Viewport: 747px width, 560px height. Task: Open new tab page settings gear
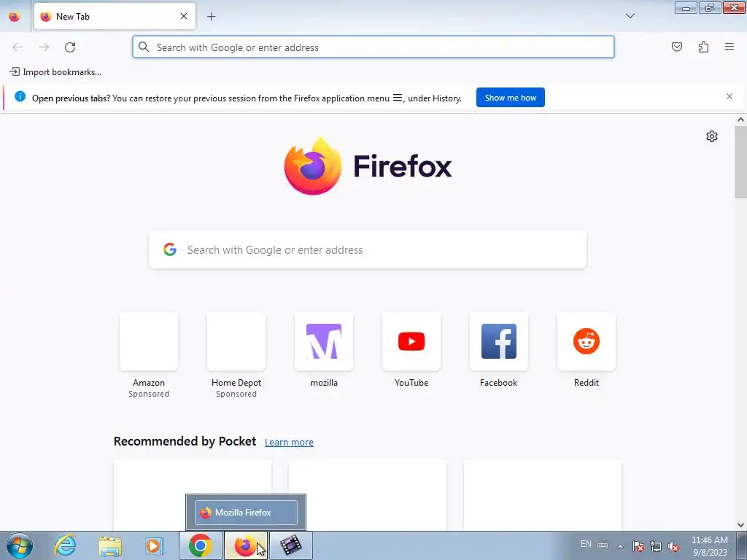pyautogui.click(x=712, y=136)
